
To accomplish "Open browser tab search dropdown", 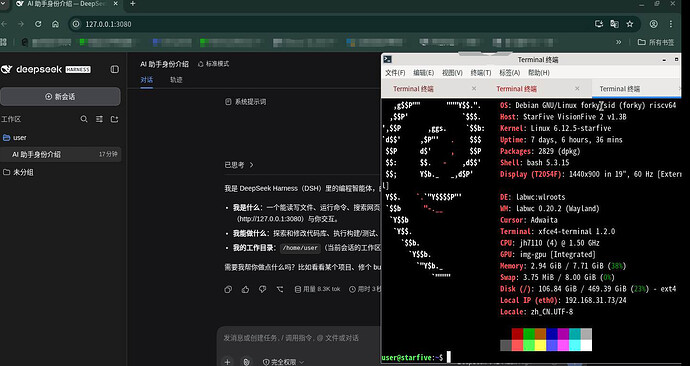I will [x=2, y=4].
